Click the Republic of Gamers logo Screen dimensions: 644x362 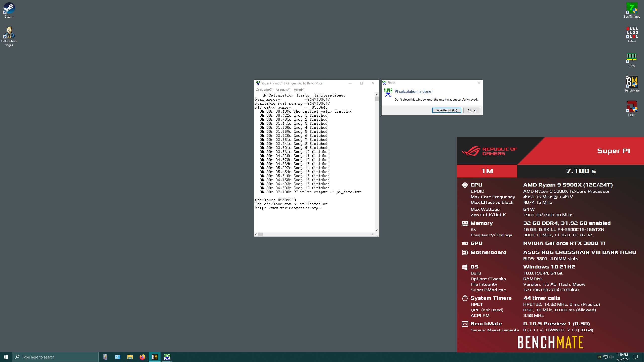489,151
